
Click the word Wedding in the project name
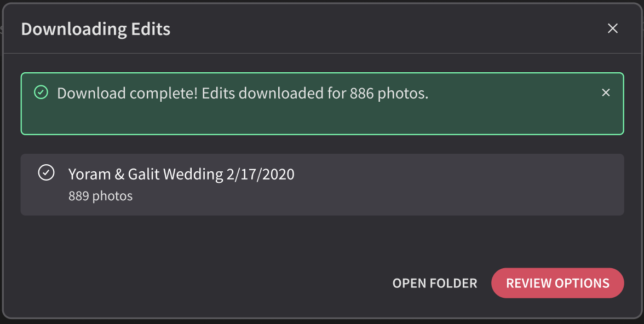point(193,175)
